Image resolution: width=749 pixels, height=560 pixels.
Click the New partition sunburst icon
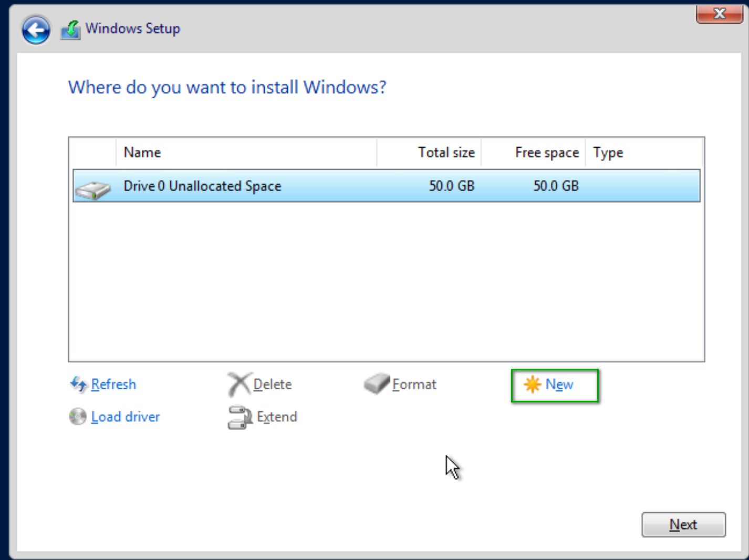pos(533,385)
